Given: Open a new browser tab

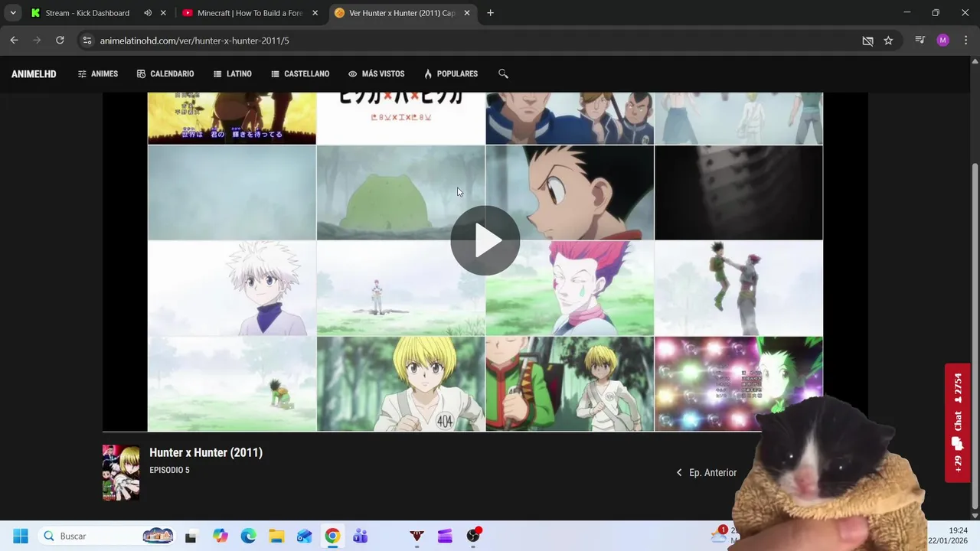Looking at the screenshot, I should coord(490,13).
